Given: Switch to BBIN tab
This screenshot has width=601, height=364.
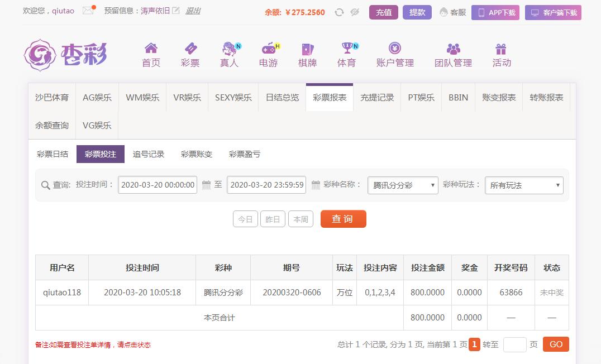Looking at the screenshot, I should [459, 97].
